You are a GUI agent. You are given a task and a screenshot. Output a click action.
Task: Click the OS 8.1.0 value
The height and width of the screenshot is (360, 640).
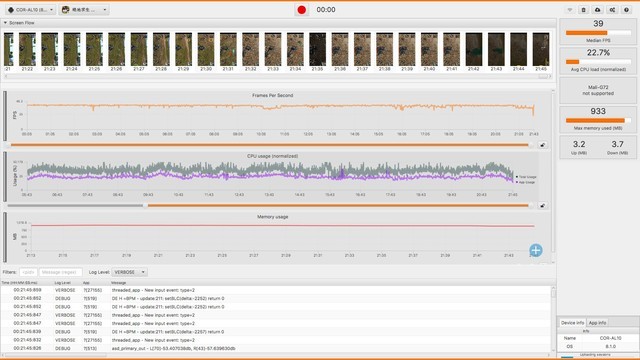pos(610,346)
